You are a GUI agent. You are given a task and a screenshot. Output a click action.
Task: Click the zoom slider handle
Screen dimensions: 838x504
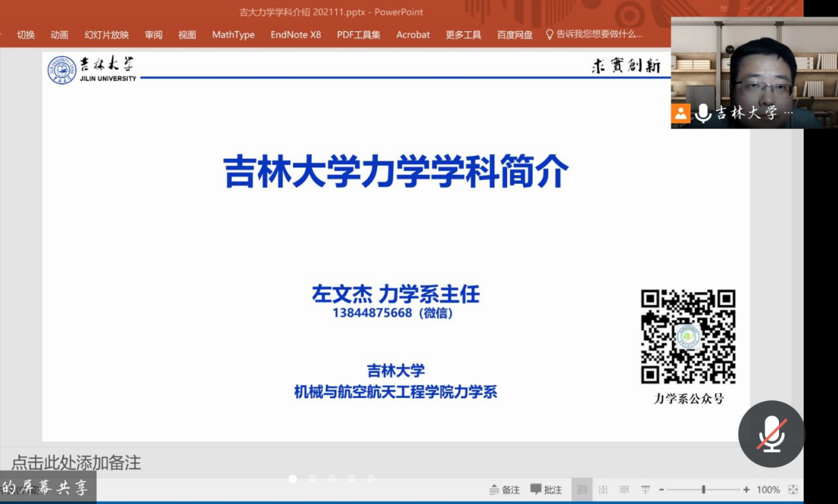pyautogui.click(x=703, y=489)
